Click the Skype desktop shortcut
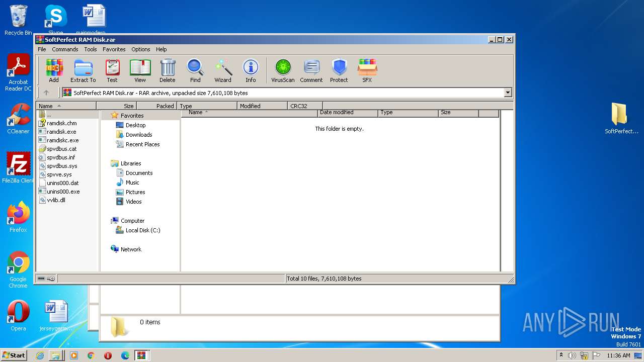 pyautogui.click(x=55, y=20)
